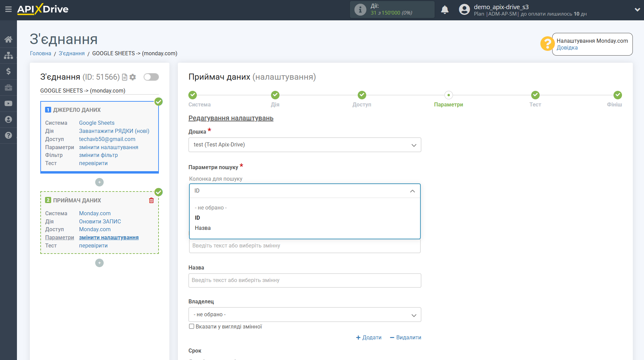Click receiver 'змінити налаштування' link
The height and width of the screenshot is (360, 644).
109,237
